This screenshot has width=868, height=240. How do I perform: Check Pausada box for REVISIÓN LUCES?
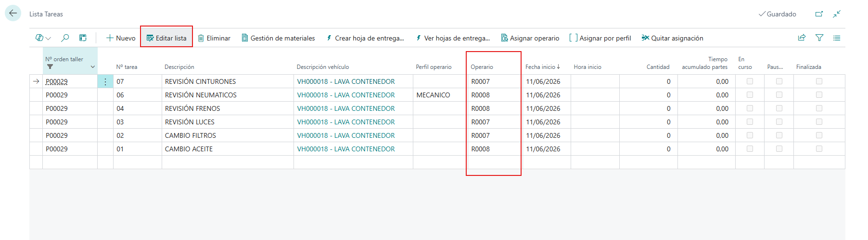coord(779,122)
